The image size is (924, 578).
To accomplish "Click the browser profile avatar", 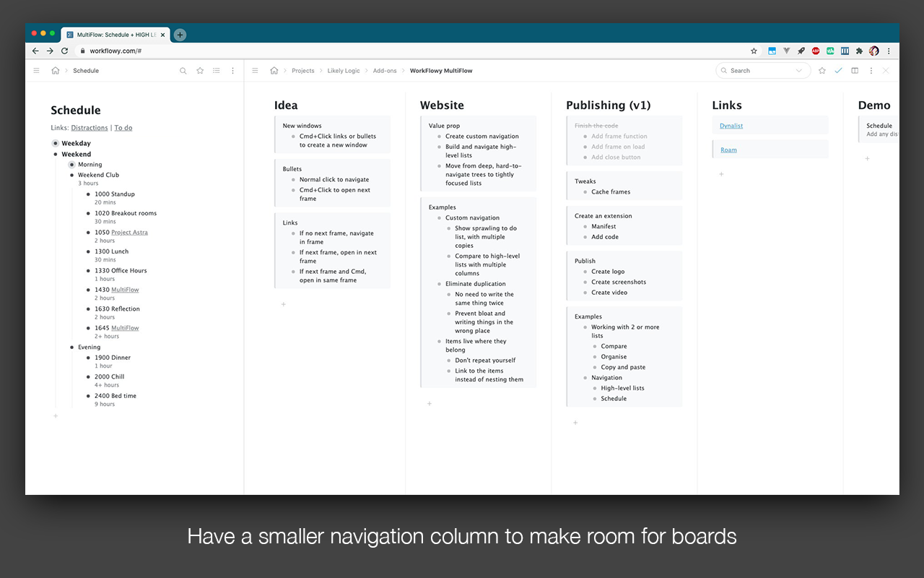I will click(x=874, y=51).
